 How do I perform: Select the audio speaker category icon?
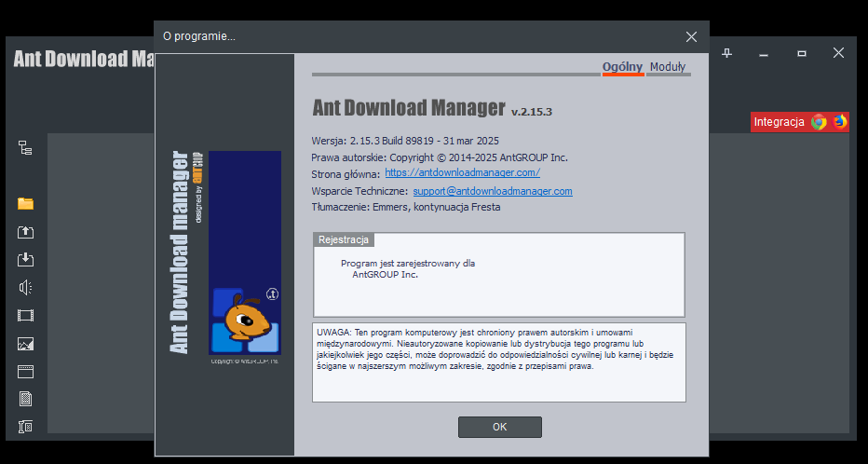coord(25,287)
